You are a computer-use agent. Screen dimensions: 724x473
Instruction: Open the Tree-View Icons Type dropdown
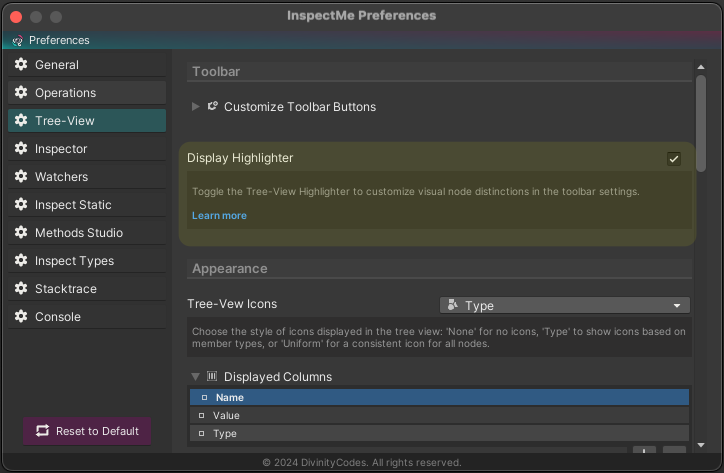point(565,305)
